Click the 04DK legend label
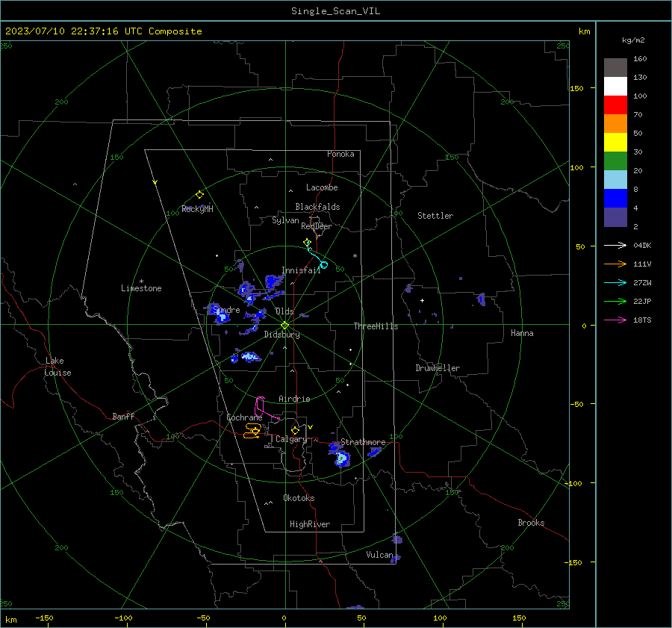This screenshot has width=672, height=628. tap(642, 245)
